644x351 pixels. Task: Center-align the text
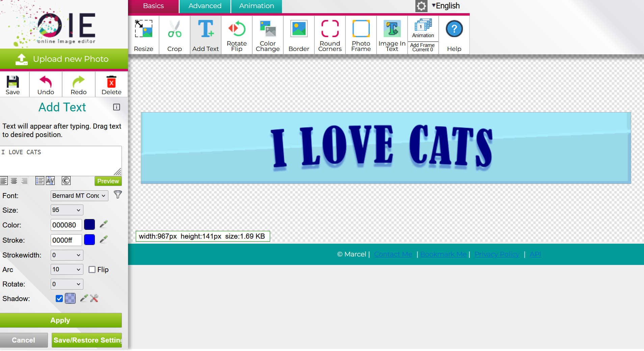click(14, 181)
